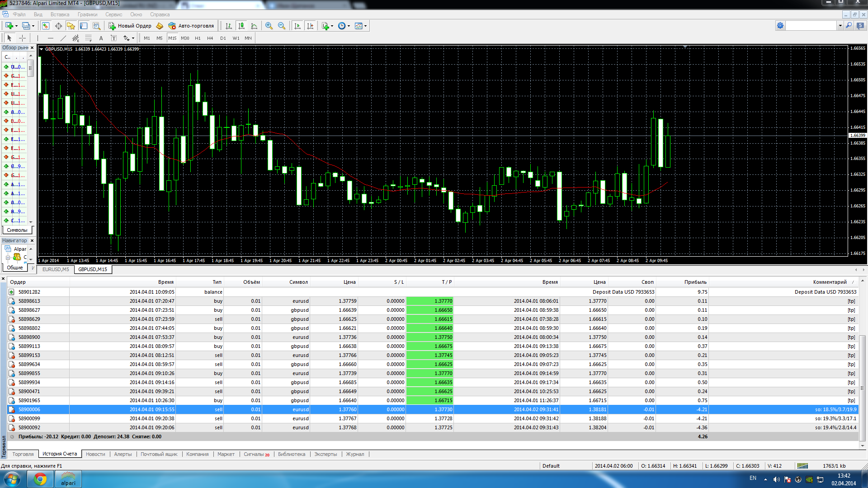Toggle the chart auto scroll button
Screen dimensions: 868x488
pos(297,26)
